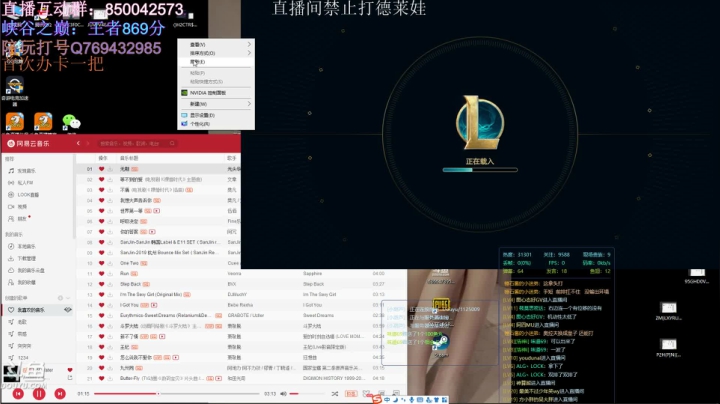Open 本地音乐 in the music sidebar

[x=26, y=247]
